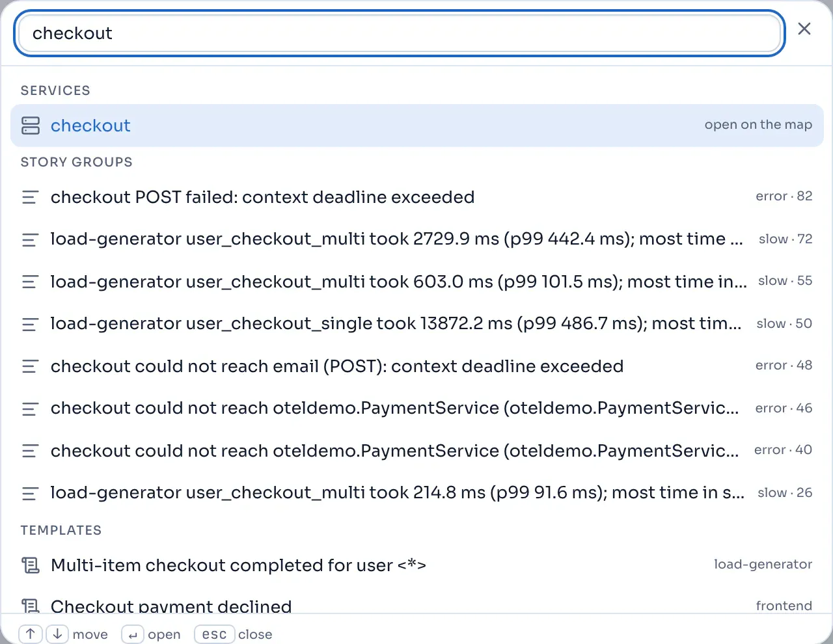Click the enter key open hint
This screenshot has width=833, height=644.
(133, 634)
